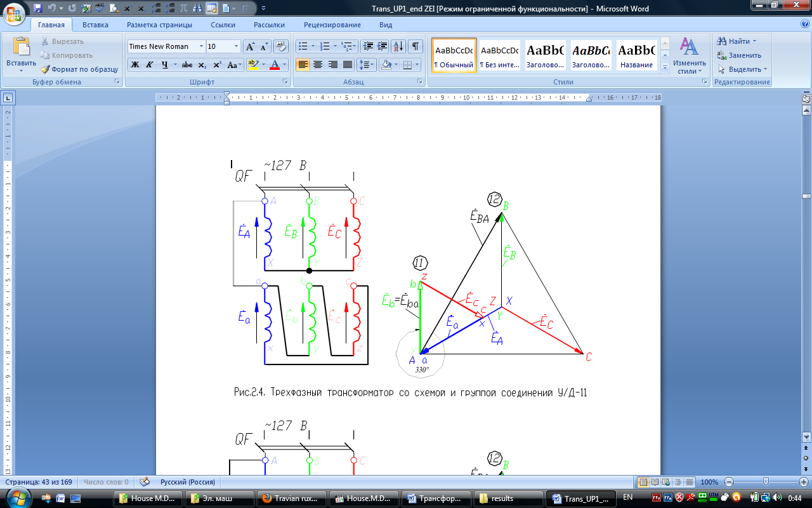Apply subscript formatting in the Font group
Screen dimensions: 812x508
coord(202,65)
